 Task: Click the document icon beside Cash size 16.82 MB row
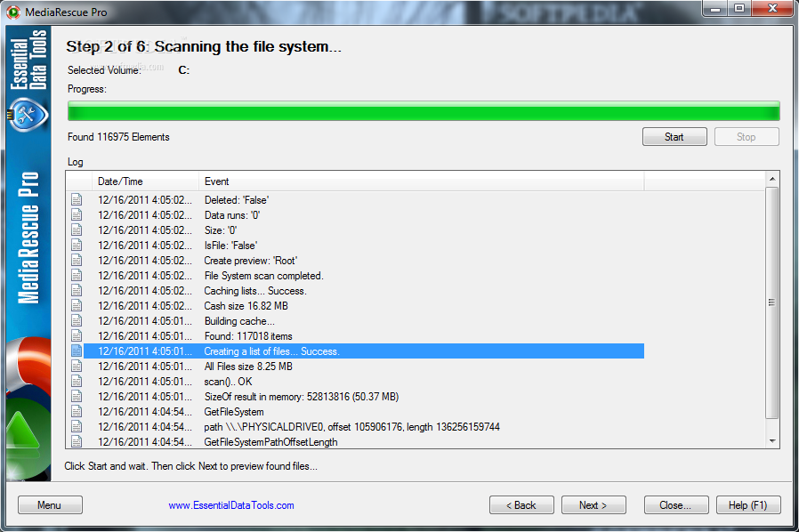tap(77, 306)
